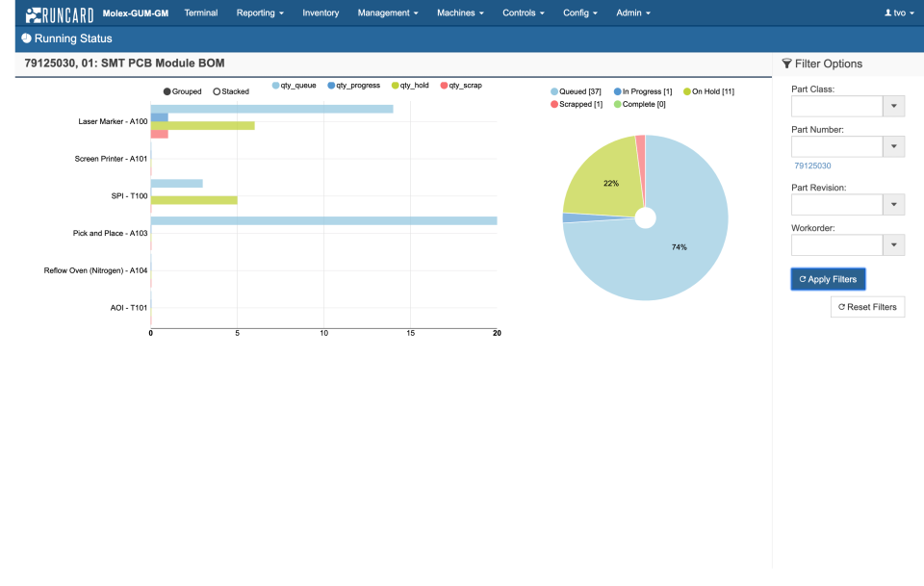Open the Part Class dropdown
The height and width of the screenshot is (586, 924).
pyautogui.click(x=894, y=106)
